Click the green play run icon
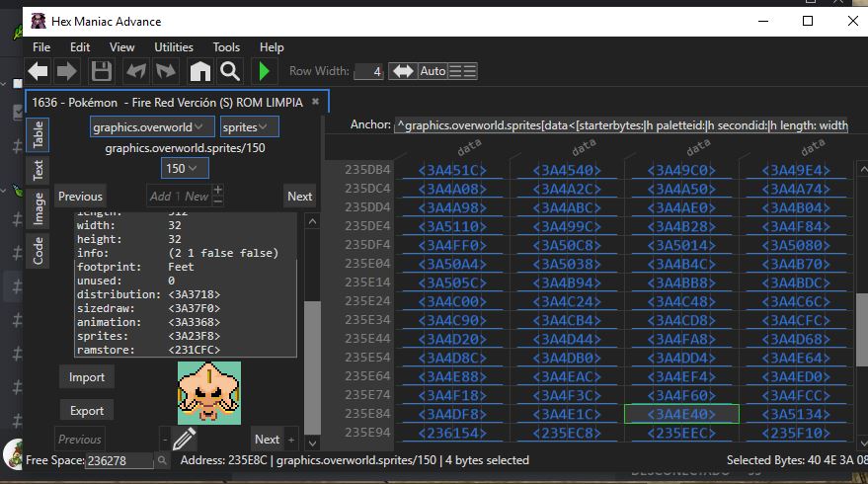This screenshot has width=868, height=484. [x=264, y=71]
